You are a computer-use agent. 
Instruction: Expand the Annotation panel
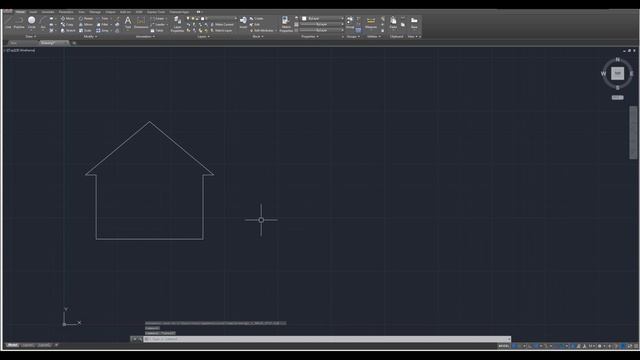click(x=145, y=37)
